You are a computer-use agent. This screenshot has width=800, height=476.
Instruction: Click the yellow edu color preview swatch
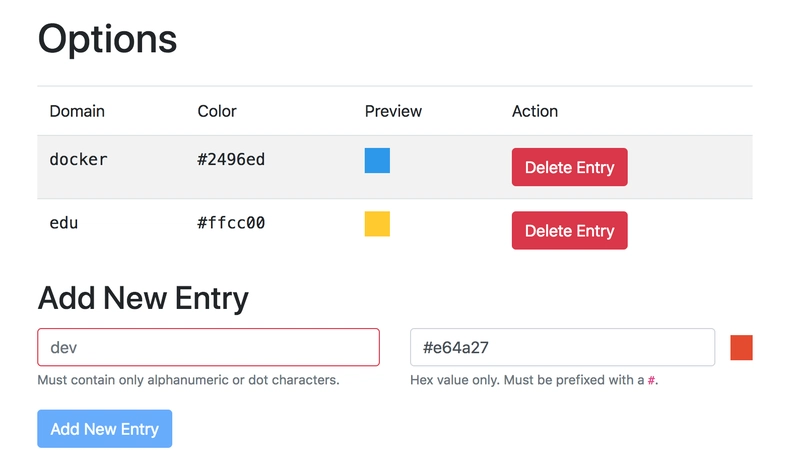point(377,224)
